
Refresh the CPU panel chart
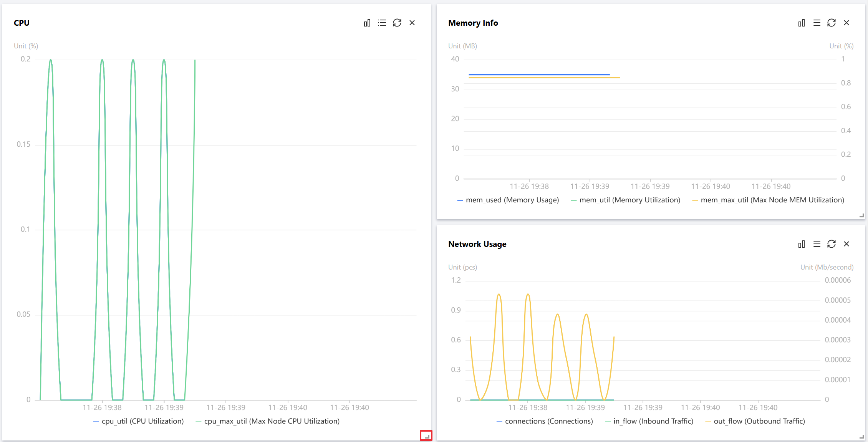[397, 23]
